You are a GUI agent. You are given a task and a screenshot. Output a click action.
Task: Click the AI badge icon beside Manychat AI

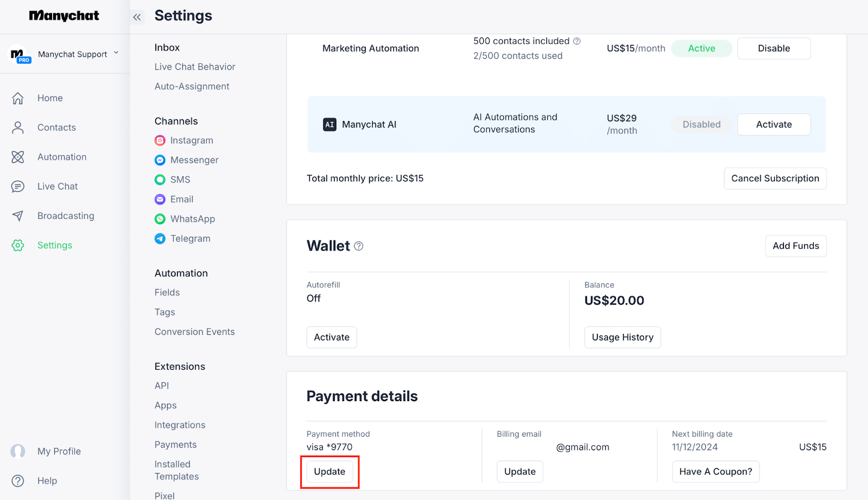[330, 124]
